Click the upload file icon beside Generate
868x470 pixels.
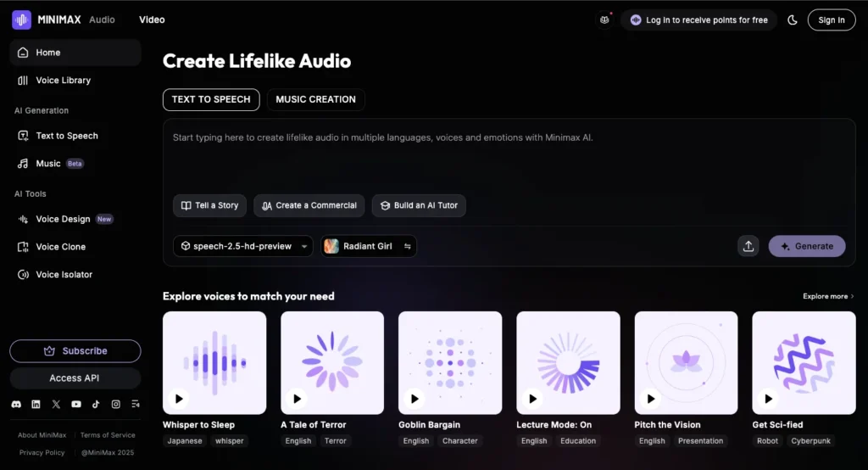(748, 246)
